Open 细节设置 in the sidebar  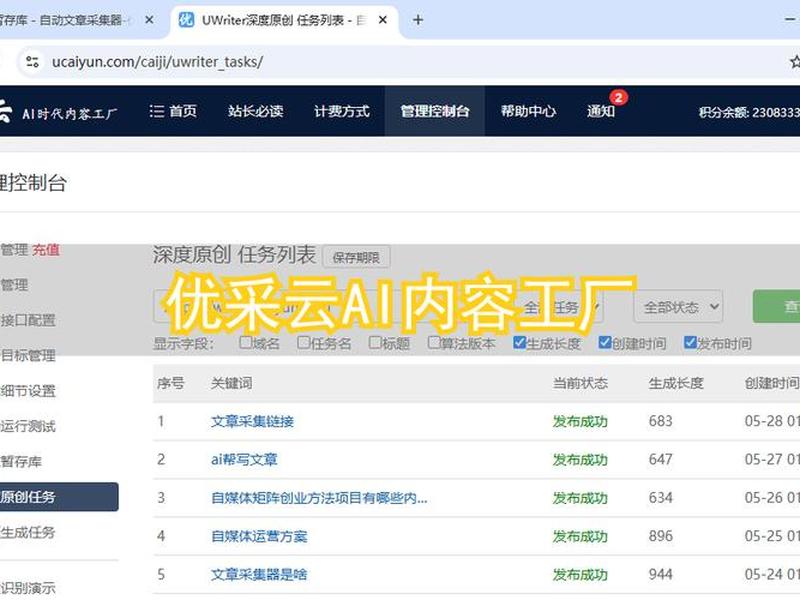tap(28, 391)
